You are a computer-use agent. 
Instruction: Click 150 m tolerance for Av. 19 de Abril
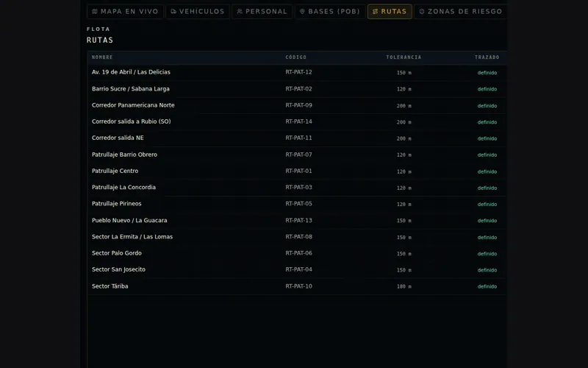[404, 73]
